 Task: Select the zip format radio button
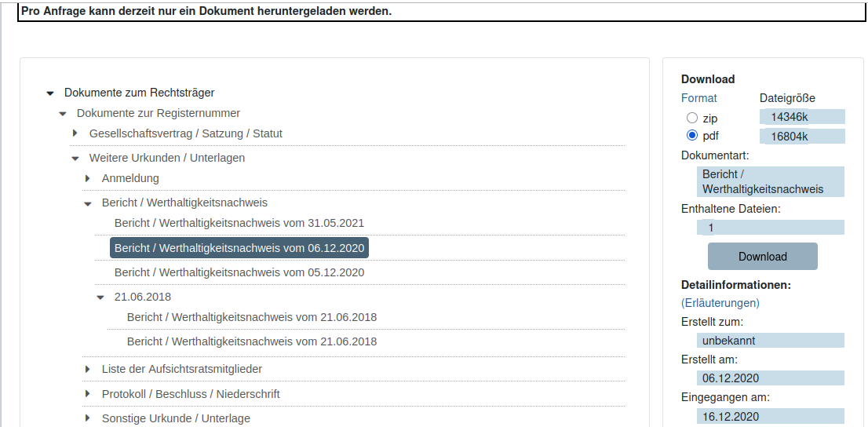691,118
